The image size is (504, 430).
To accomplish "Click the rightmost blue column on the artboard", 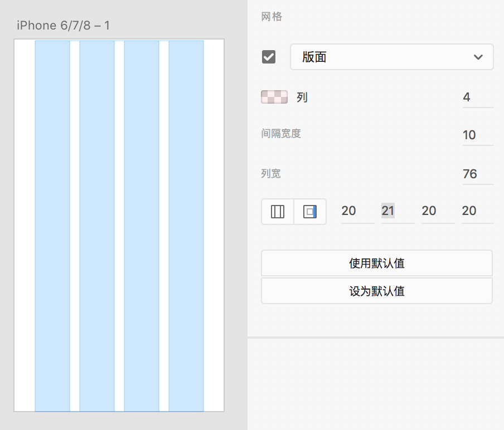I will click(x=186, y=226).
